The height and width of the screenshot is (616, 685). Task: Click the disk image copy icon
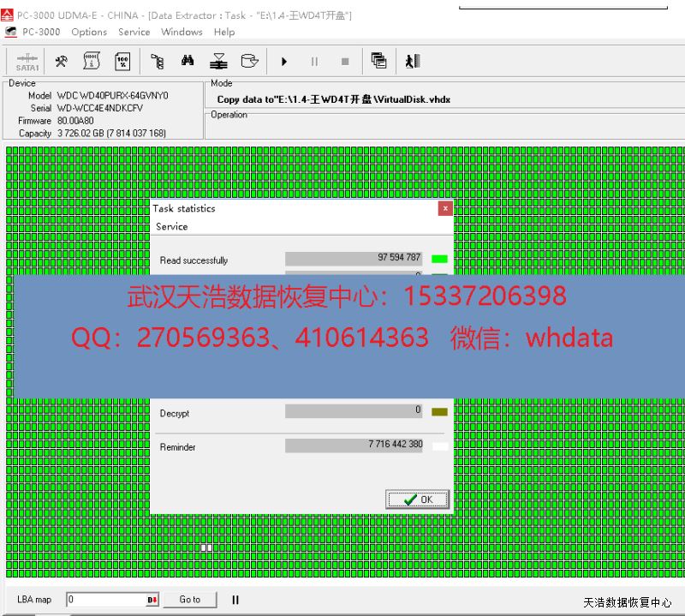(x=249, y=62)
